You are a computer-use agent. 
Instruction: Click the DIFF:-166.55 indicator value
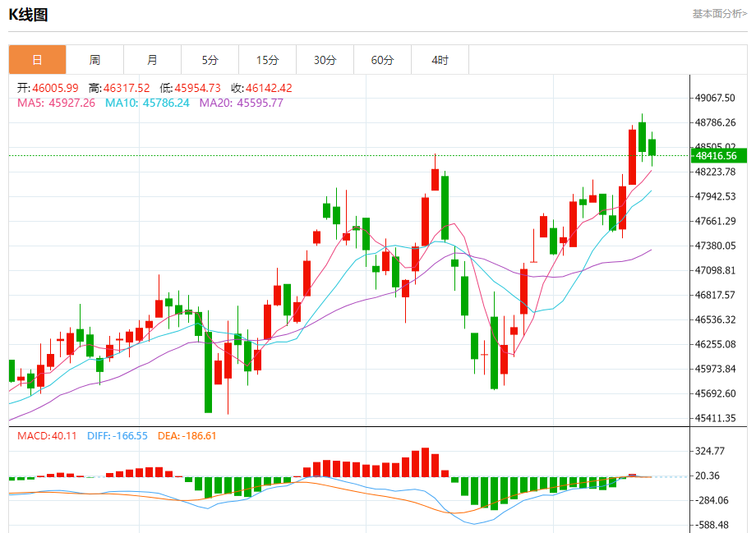coord(118,435)
